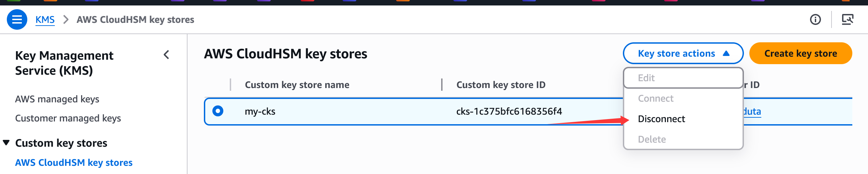Click the my-cks key store name
This screenshot has width=868, height=174.
tap(260, 111)
